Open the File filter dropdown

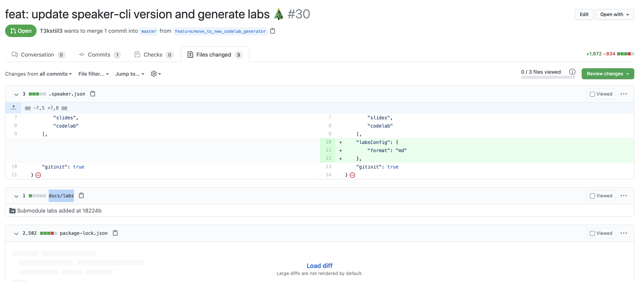pos(93,74)
